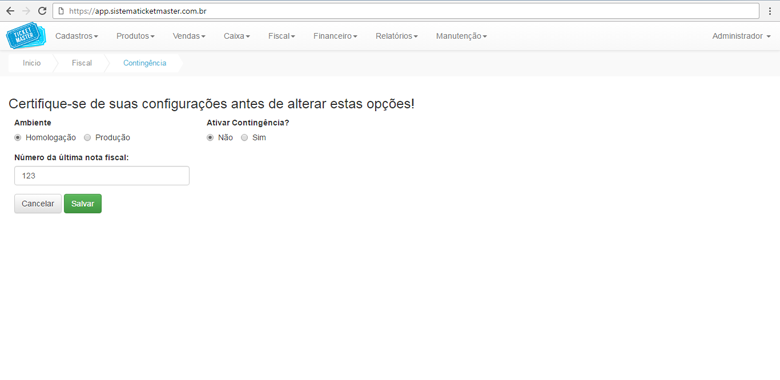Expand the Financeiro dropdown menu

tap(335, 36)
